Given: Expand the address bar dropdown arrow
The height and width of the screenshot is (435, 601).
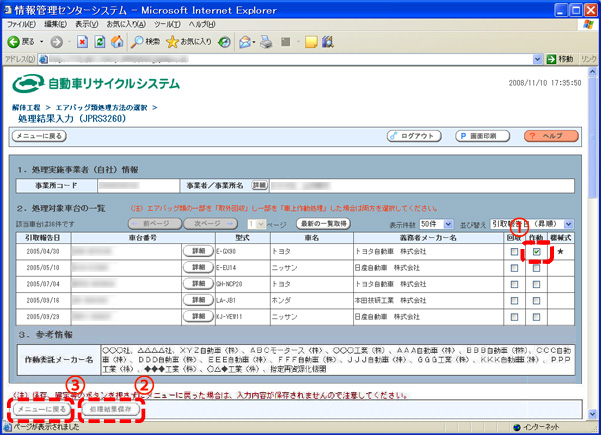Looking at the screenshot, I should 537,59.
